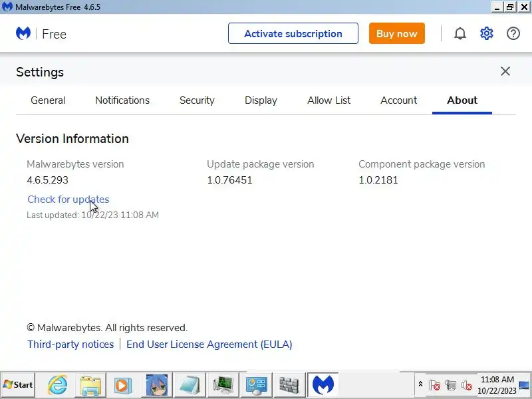Open the Windows Start button
The image size is (532, 399).
tap(18, 385)
